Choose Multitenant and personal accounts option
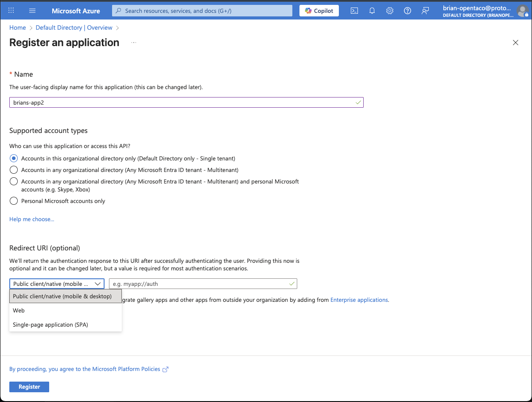Viewport: 532px width, 402px height. pos(14,181)
